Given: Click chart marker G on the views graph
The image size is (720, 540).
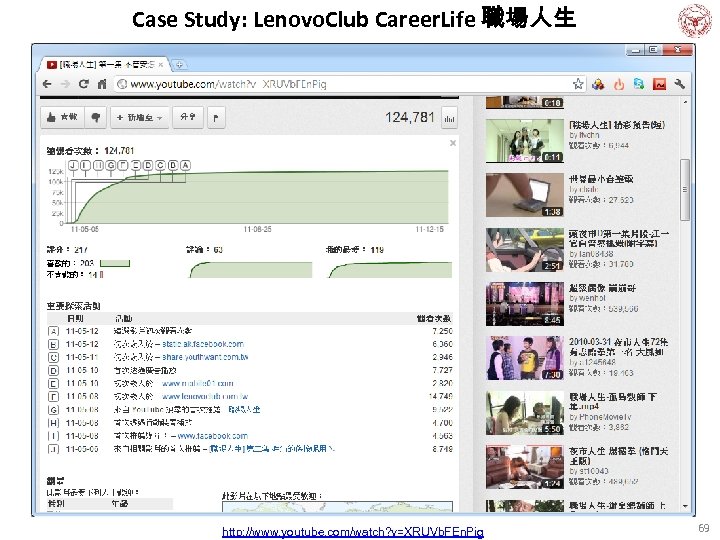Looking at the screenshot, I should [x=110, y=165].
